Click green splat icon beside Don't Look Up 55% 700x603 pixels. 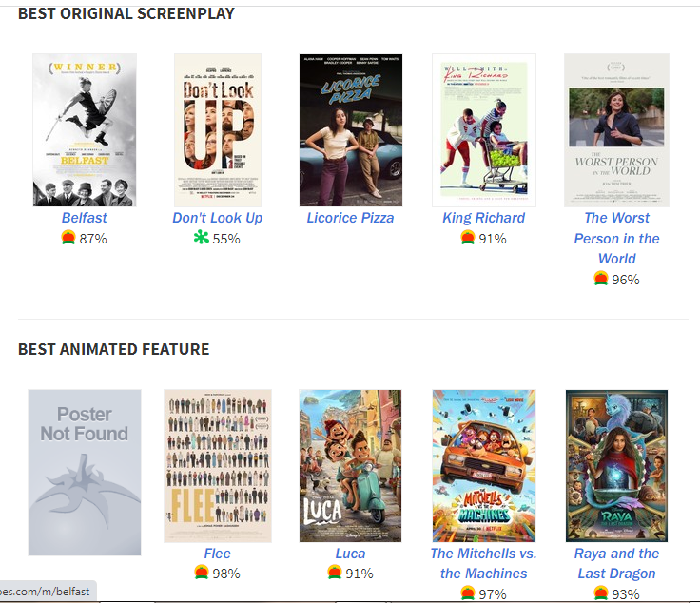coord(202,237)
